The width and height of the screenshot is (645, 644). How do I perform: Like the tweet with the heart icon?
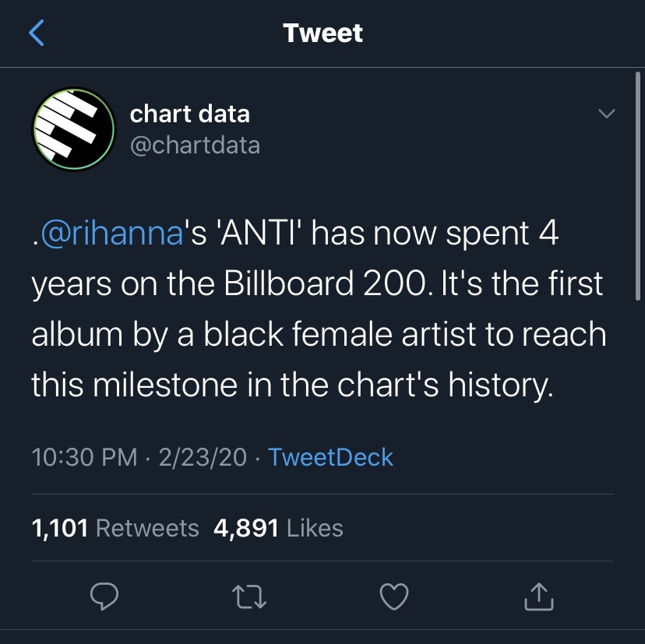pos(393,596)
